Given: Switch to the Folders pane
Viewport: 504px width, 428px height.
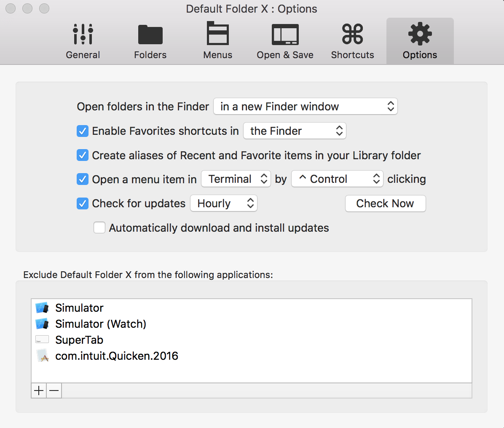Looking at the screenshot, I should coord(150,41).
